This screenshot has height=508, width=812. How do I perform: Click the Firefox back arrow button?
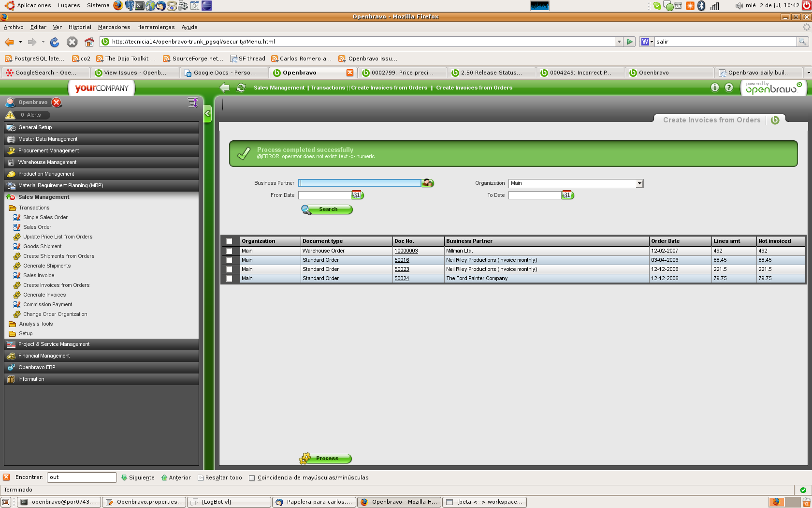coord(9,42)
